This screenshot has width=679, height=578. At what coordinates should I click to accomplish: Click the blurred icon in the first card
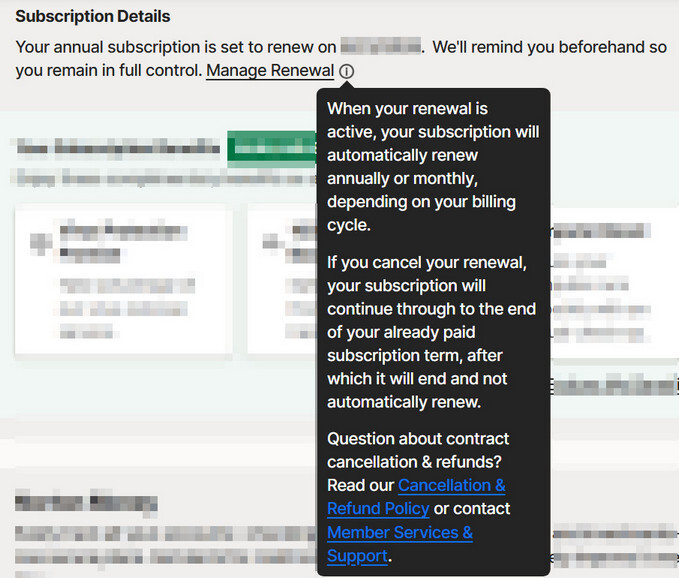pyautogui.click(x=40, y=241)
